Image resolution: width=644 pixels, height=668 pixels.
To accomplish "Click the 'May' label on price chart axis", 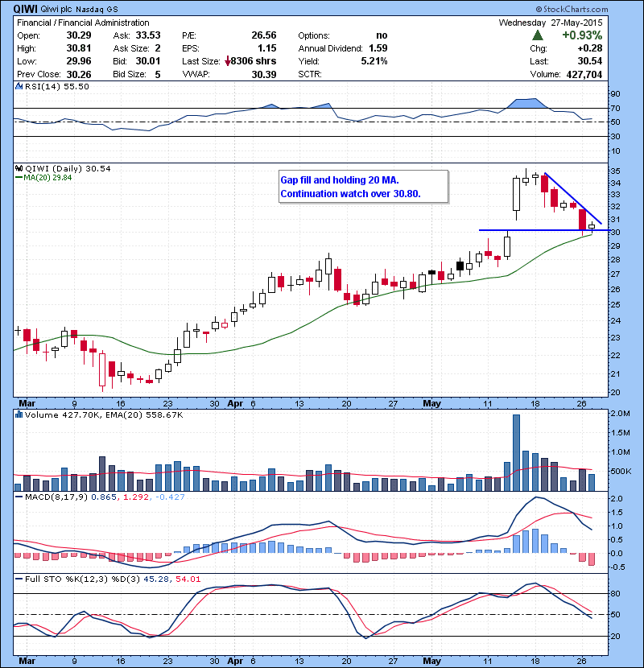I will coord(431,403).
